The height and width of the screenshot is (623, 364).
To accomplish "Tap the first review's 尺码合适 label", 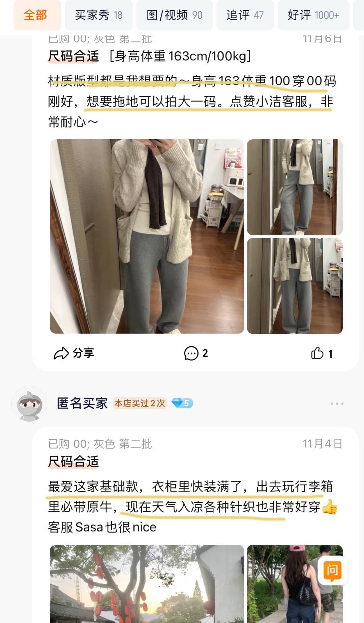I will 73,56.
